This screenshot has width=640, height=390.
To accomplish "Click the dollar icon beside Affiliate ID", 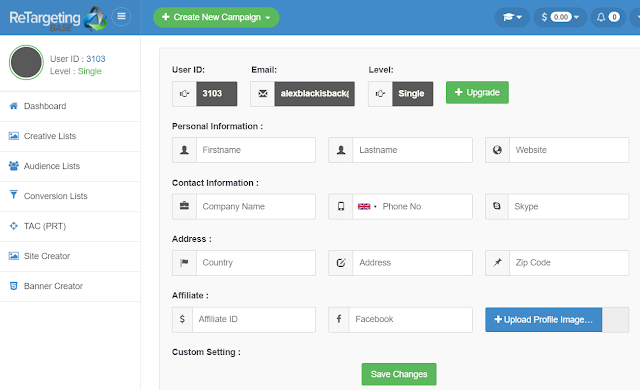I will (182, 319).
